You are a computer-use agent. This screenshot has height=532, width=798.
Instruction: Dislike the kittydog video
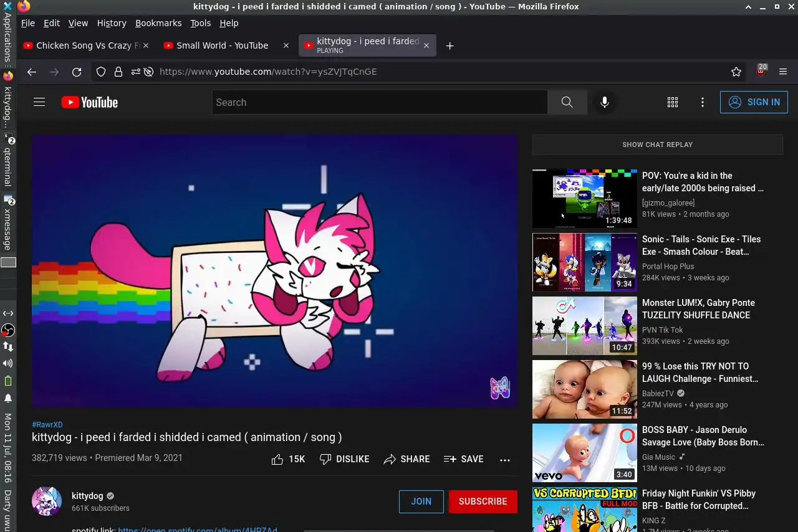point(345,459)
